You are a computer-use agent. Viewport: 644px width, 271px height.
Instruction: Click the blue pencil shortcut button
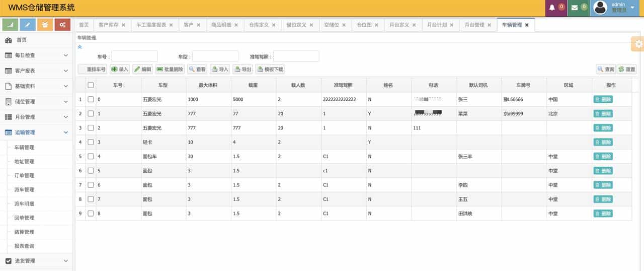28,25
